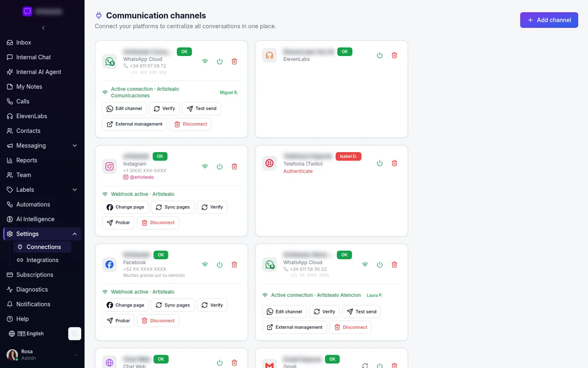
Task: Click the red Authenticate link on Twilio card
Action: tap(298, 171)
